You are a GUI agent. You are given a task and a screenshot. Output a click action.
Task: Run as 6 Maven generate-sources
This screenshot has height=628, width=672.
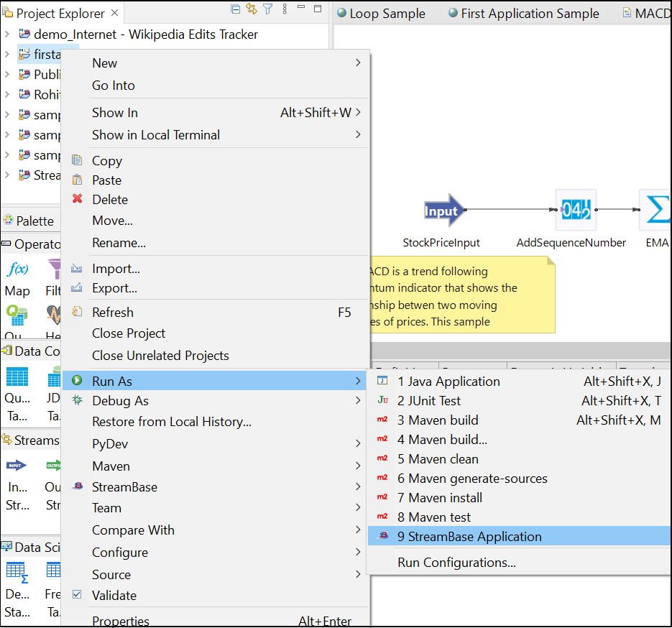tap(520, 479)
